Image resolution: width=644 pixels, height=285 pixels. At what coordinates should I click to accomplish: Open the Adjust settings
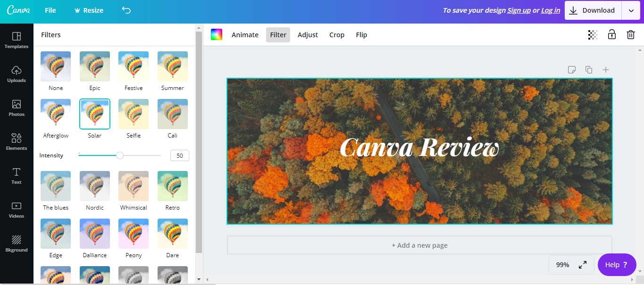(x=308, y=35)
